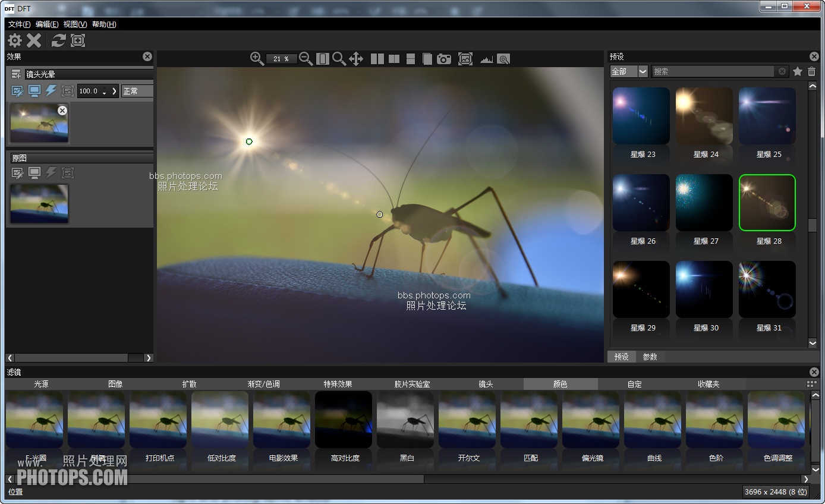The image size is (825, 504).
Task: Select the 镜头 filter category
Action: pyautogui.click(x=486, y=384)
